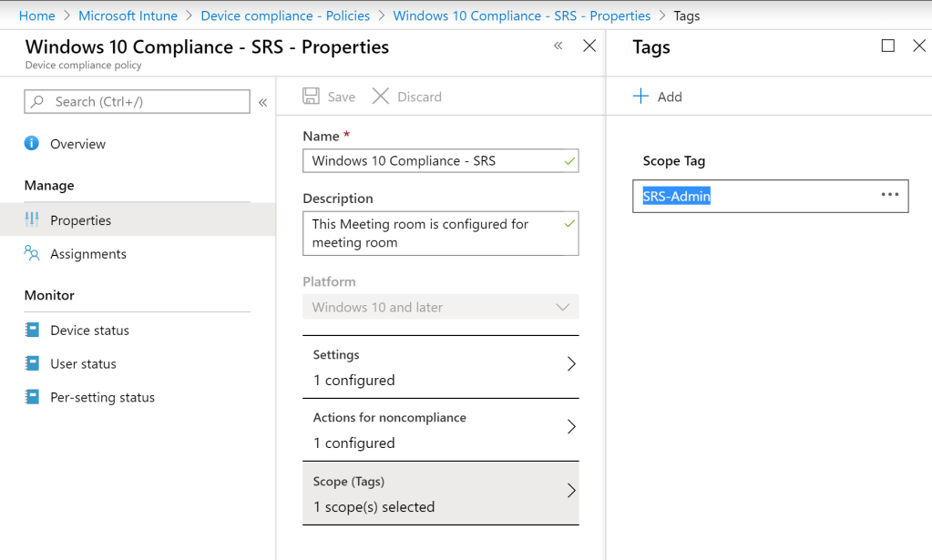Discard changes with the X icon

pos(381,97)
